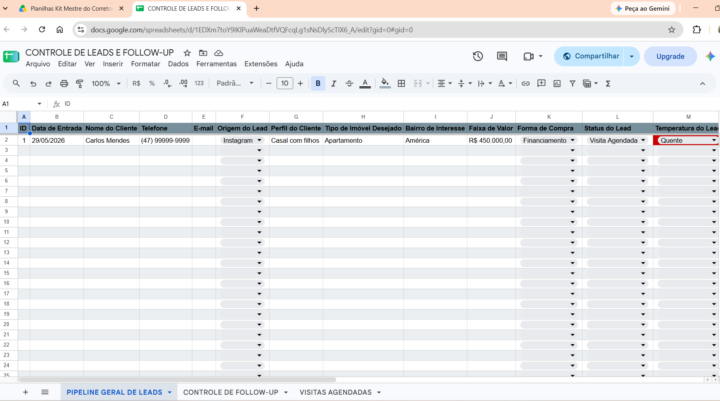Open the name box dropdown arrow
This screenshot has height=401, width=720.
point(39,104)
